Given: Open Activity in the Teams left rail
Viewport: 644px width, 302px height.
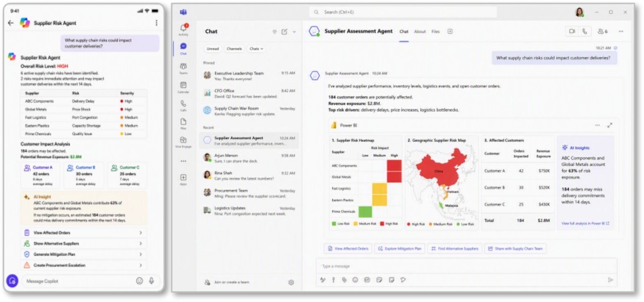Looking at the screenshot, I should 183,29.
